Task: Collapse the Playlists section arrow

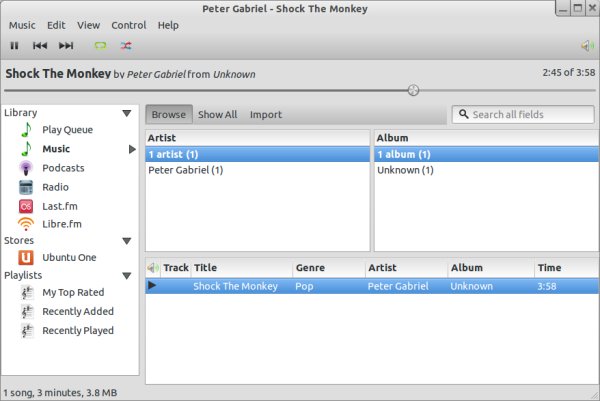Action: 127,276
